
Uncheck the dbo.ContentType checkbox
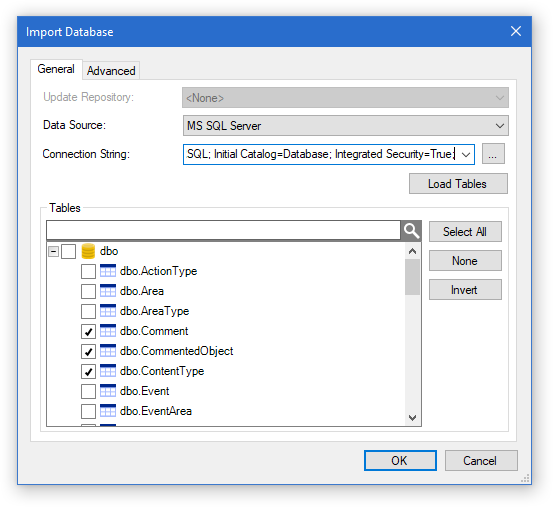[88, 371]
